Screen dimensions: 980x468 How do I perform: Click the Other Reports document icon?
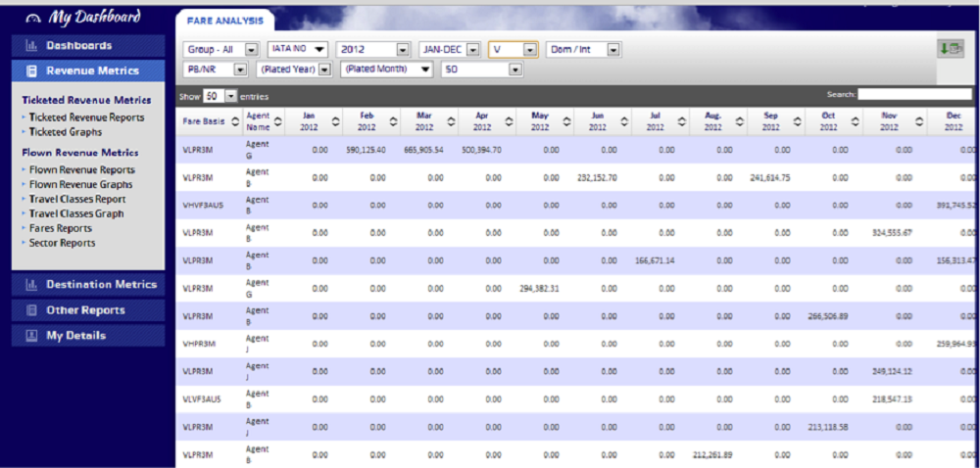tap(31, 310)
